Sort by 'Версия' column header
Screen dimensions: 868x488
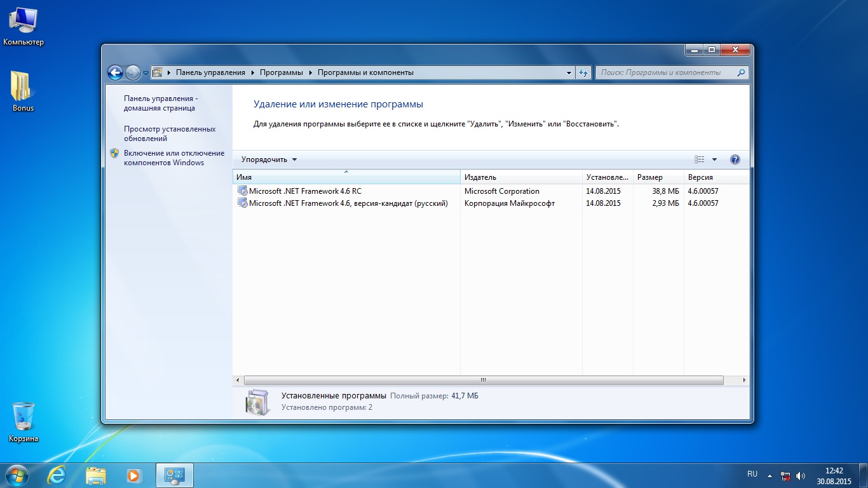click(x=717, y=177)
